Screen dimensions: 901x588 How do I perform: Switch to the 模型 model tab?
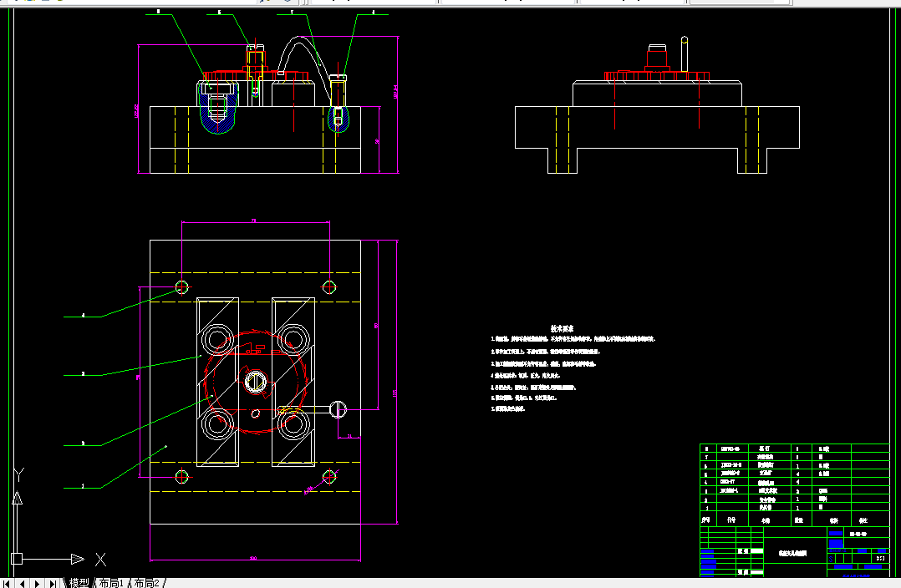pos(79,583)
